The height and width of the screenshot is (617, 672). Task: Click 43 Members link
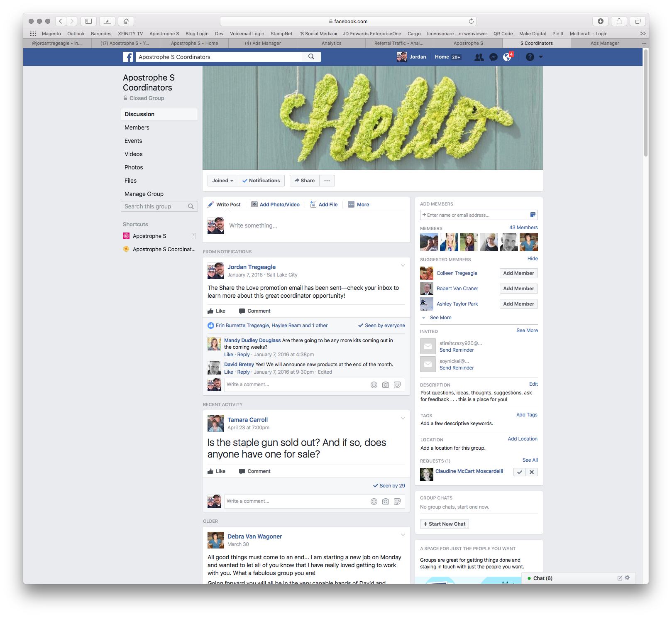(523, 228)
